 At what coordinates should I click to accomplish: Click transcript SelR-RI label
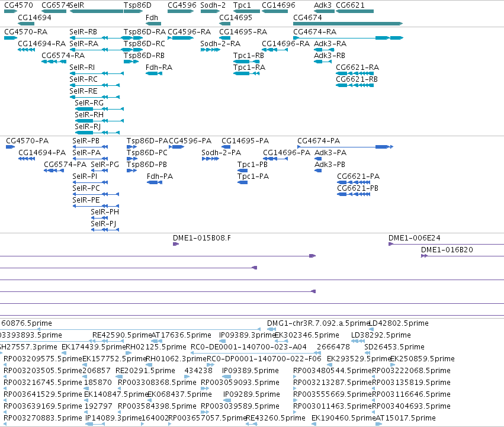[x=82, y=67]
